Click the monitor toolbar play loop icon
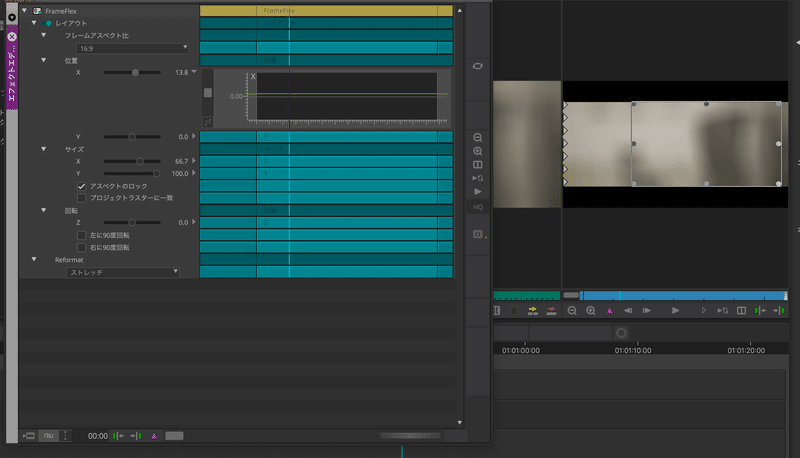Screen dimensions: 800x458 [x=722, y=311]
